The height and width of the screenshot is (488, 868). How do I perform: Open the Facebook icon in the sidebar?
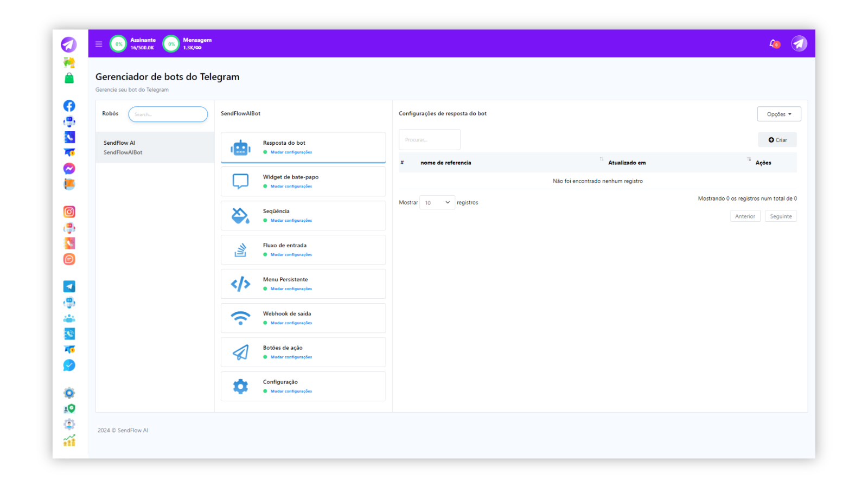pos(69,106)
